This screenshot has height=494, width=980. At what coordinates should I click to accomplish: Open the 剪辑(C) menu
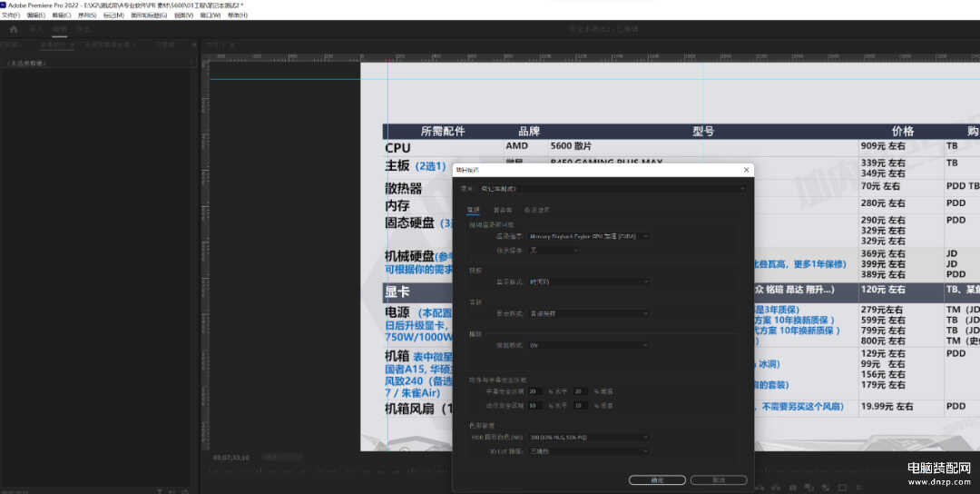click(x=62, y=15)
